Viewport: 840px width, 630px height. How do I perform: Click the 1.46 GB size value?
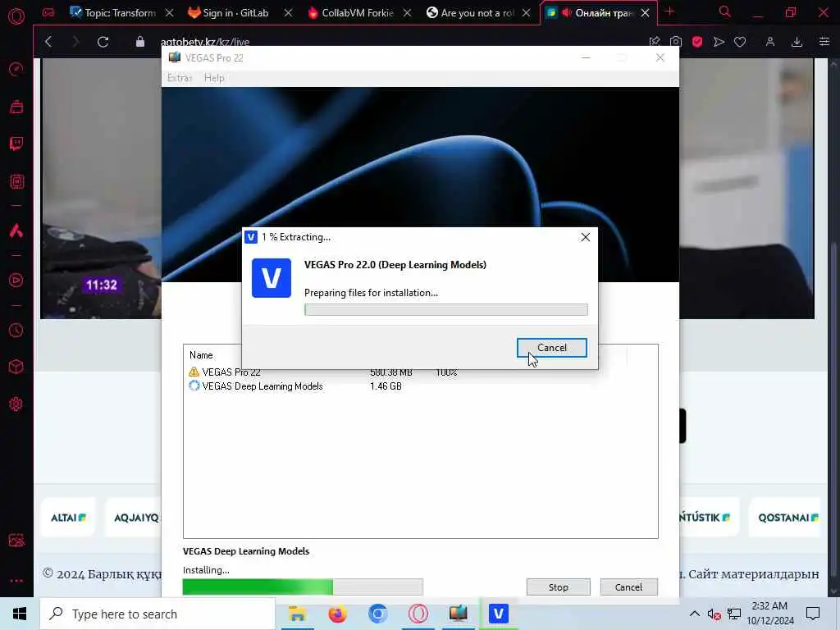[x=386, y=386]
